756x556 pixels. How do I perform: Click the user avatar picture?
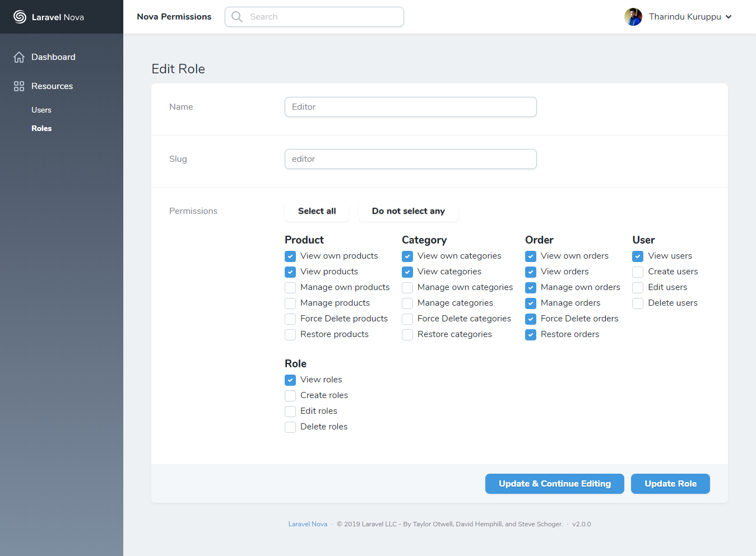pos(633,17)
